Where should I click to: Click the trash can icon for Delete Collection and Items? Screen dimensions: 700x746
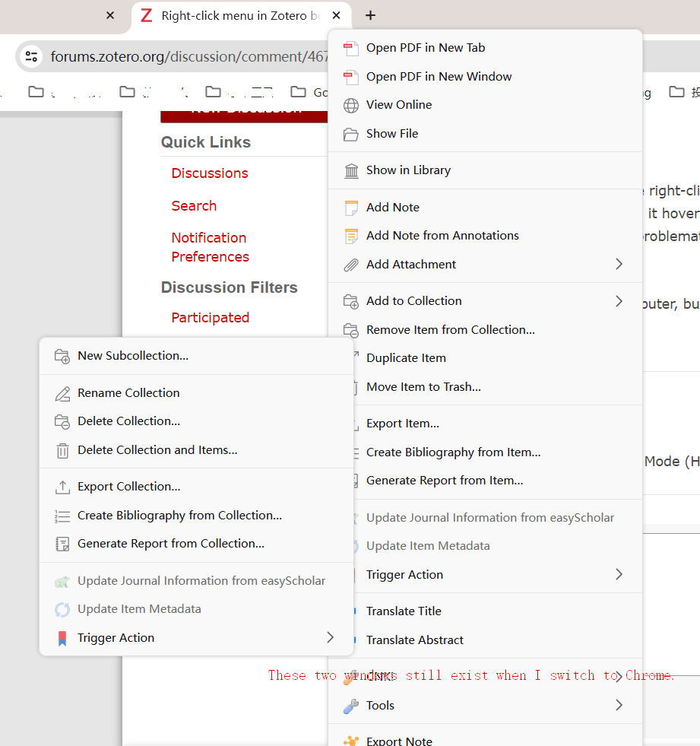62,450
